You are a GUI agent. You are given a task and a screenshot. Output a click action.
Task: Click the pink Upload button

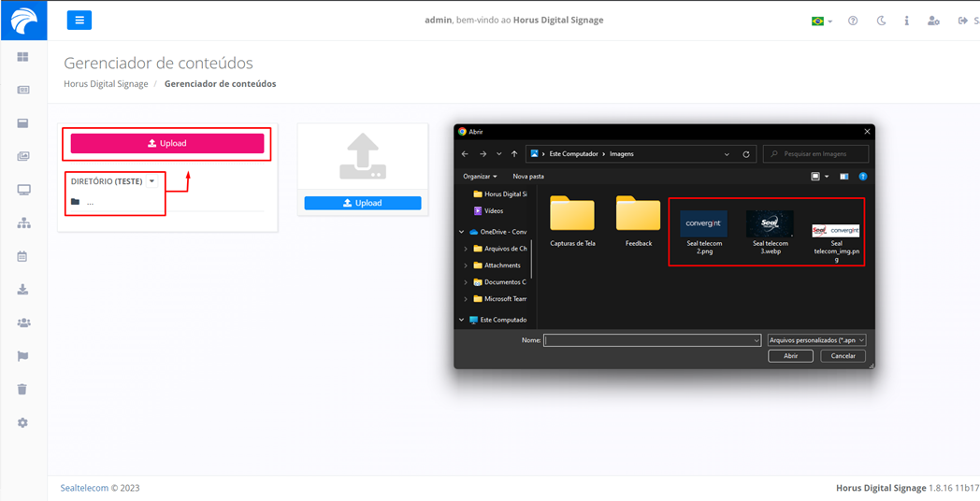click(x=167, y=143)
